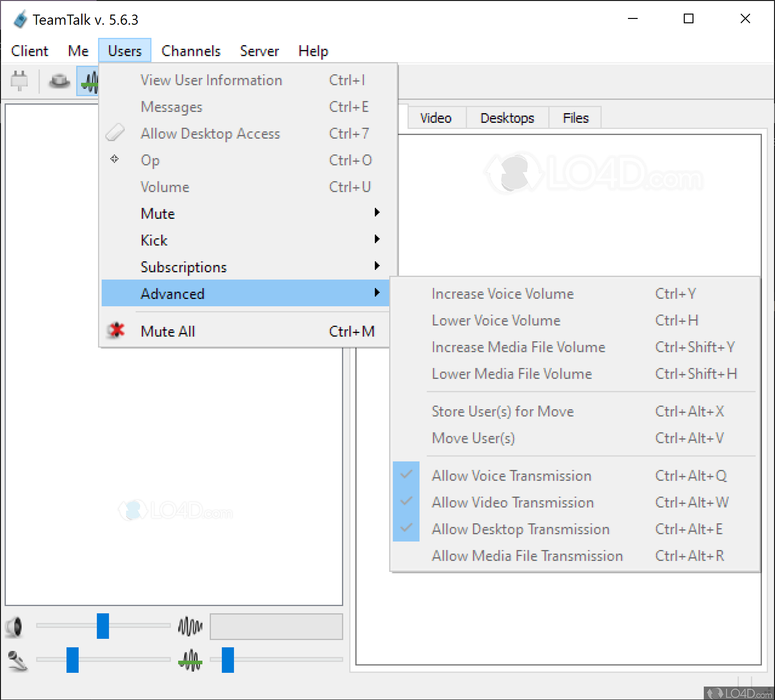Toggle Allow Video Transmission checkmark
The width and height of the screenshot is (775, 700).
coord(512,502)
